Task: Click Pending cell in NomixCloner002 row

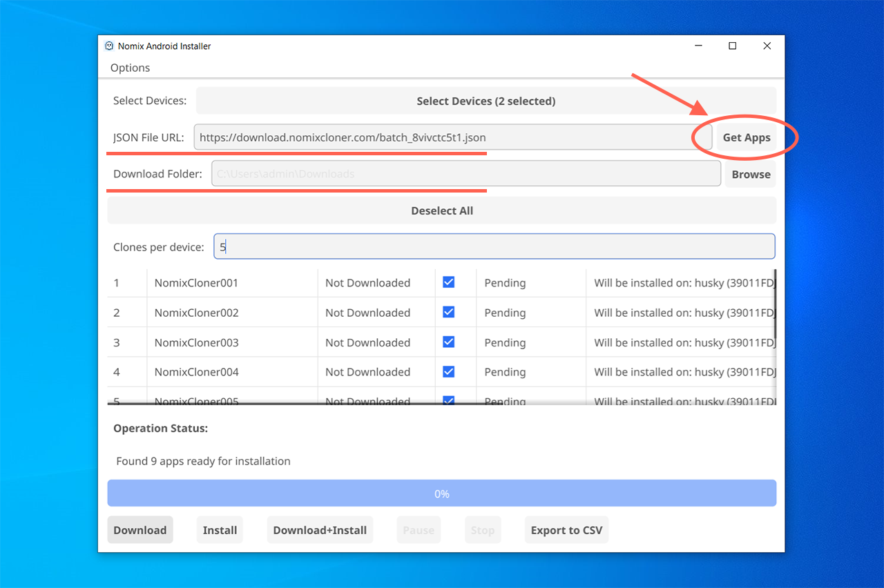Action: click(531, 313)
